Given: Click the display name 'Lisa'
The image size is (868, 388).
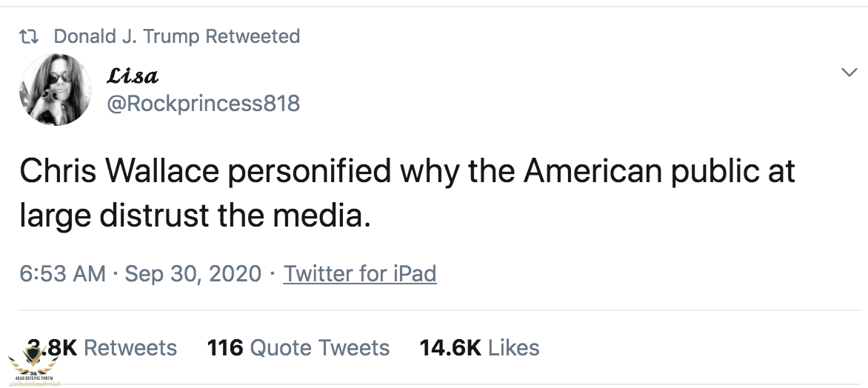Looking at the screenshot, I should click(x=133, y=76).
